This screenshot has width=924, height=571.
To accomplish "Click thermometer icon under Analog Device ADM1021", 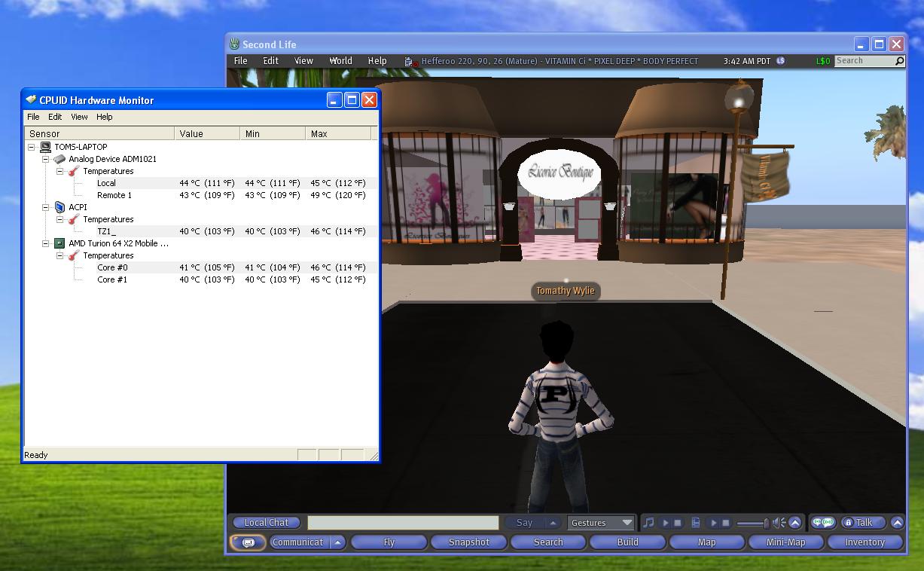I will point(74,171).
